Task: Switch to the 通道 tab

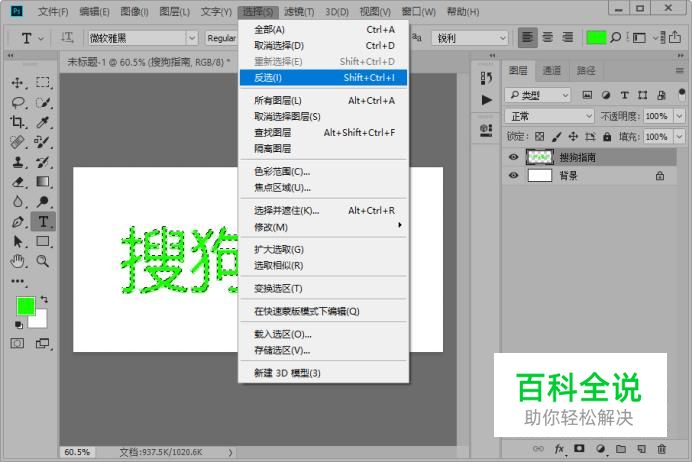Action: coord(551,70)
